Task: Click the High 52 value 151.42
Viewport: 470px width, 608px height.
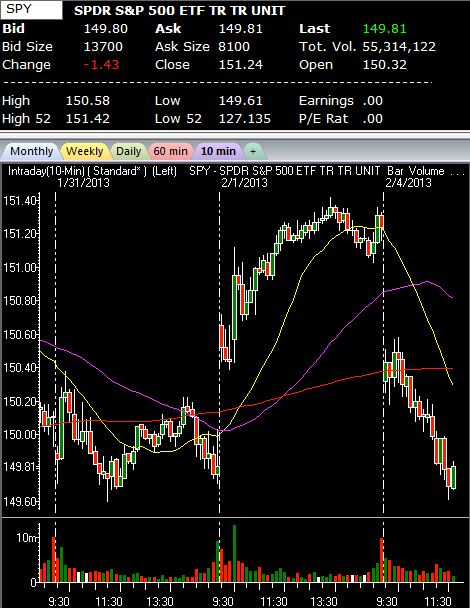Action: [88, 119]
